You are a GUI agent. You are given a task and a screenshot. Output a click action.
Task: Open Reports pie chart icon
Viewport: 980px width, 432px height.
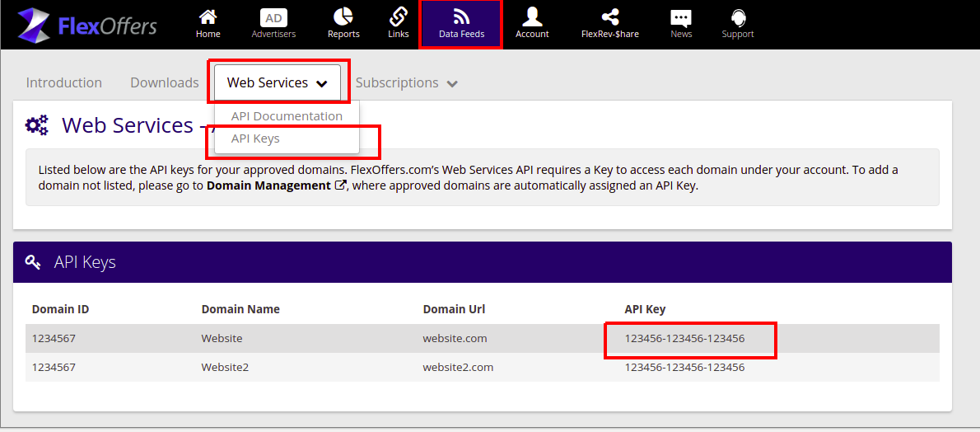coord(343,17)
